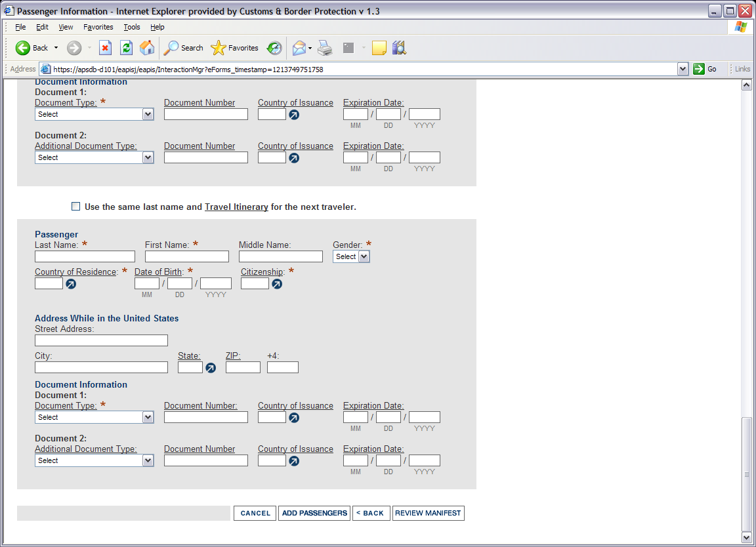Open the History clock icon

pos(274,48)
